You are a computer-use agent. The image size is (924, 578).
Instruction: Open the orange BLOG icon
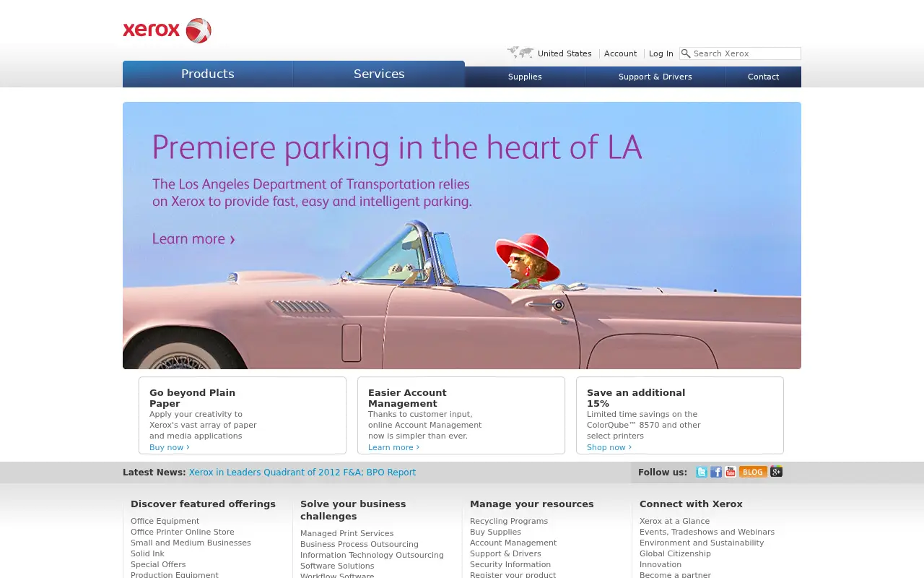click(753, 472)
